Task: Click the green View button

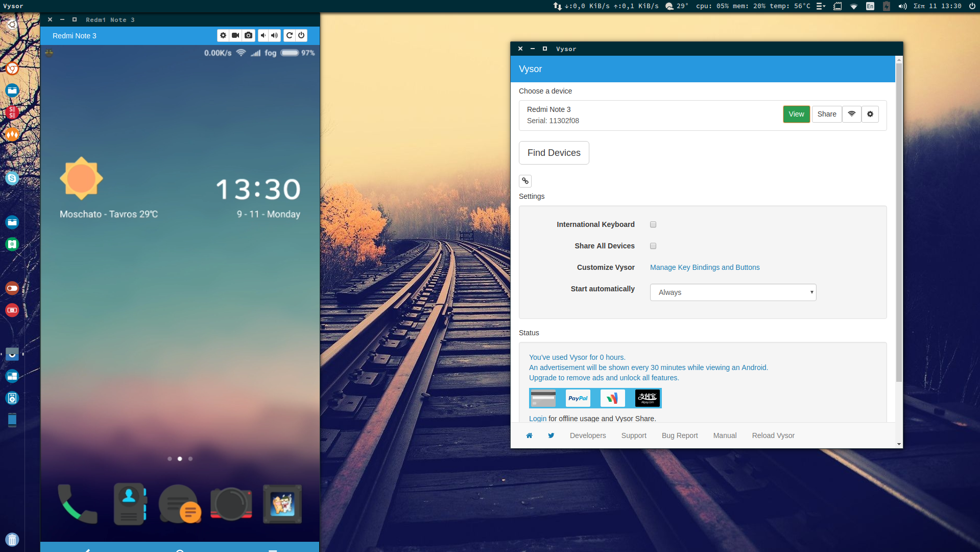Action: (x=796, y=114)
